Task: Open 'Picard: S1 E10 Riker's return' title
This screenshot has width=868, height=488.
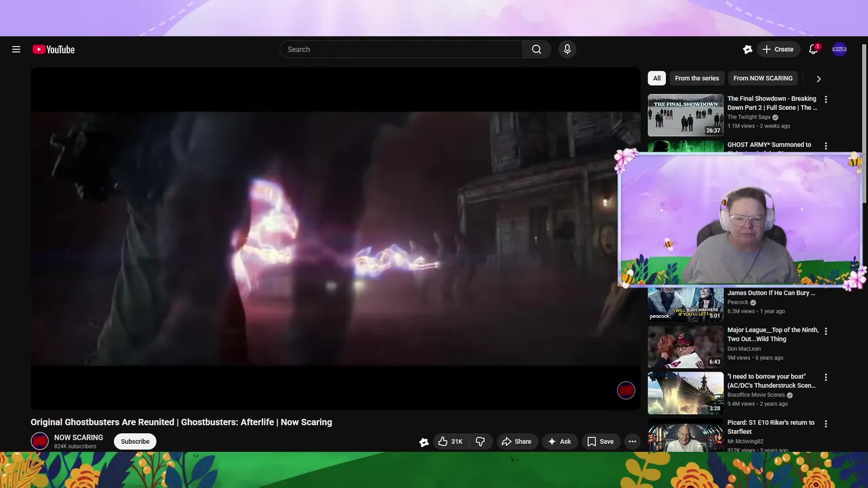Action: pos(771,427)
